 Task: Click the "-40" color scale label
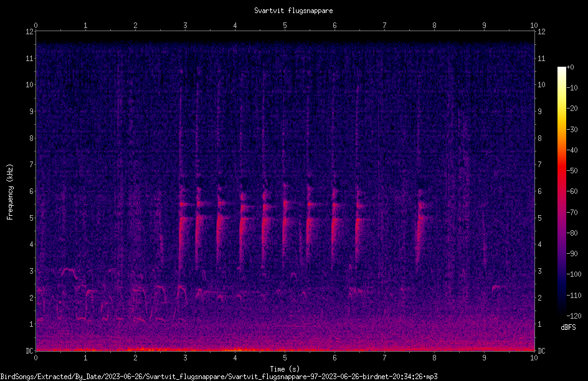coord(572,150)
